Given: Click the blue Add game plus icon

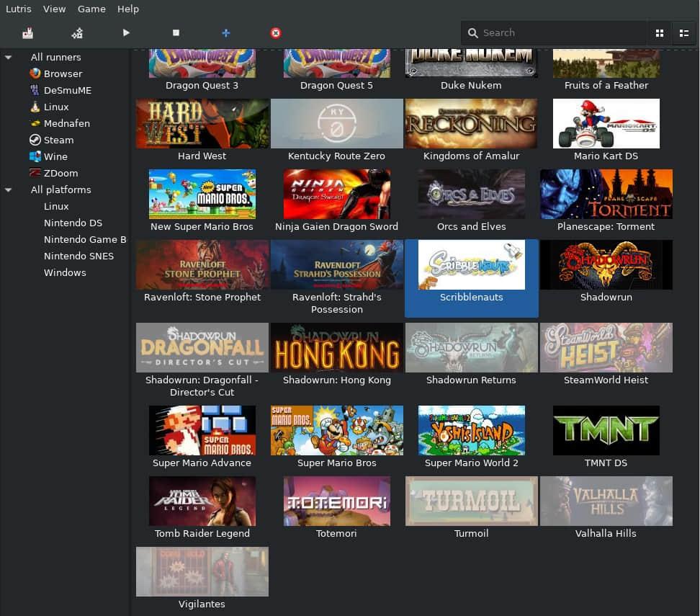Looking at the screenshot, I should click(x=225, y=32).
